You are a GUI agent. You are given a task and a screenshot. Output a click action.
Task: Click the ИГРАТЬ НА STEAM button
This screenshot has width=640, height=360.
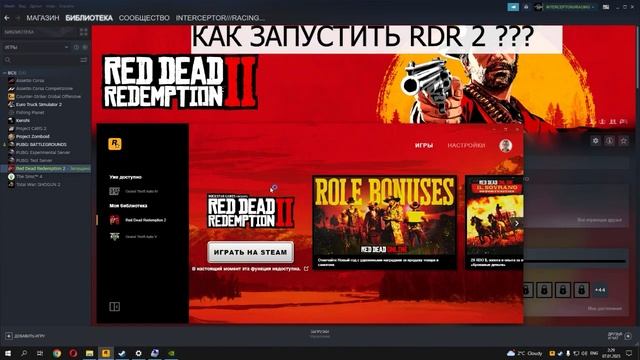(x=251, y=252)
